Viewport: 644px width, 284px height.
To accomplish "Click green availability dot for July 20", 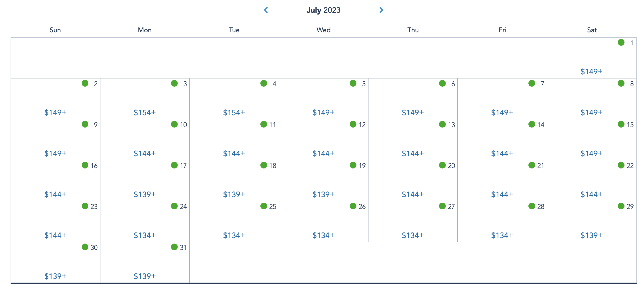I will click(x=442, y=165).
